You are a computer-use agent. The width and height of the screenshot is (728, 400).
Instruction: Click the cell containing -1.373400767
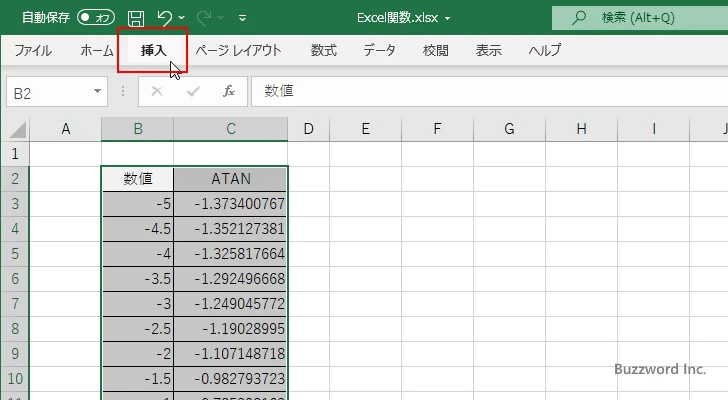[231, 204]
